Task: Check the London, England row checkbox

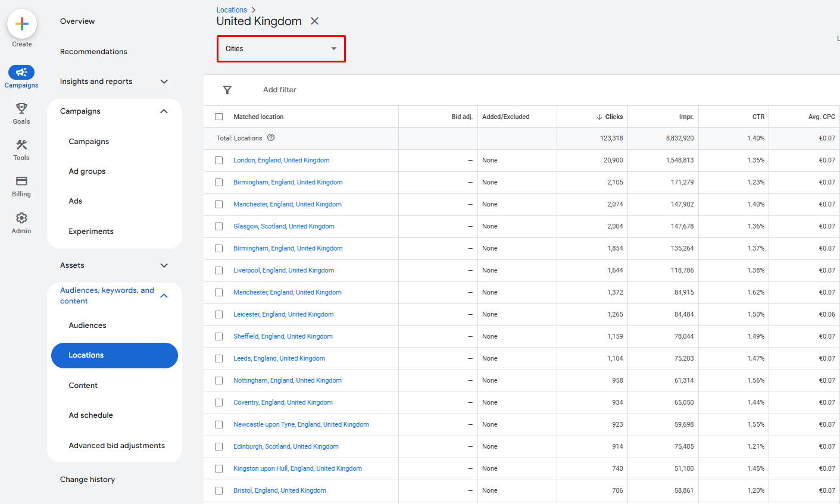Action: [x=219, y=161]
